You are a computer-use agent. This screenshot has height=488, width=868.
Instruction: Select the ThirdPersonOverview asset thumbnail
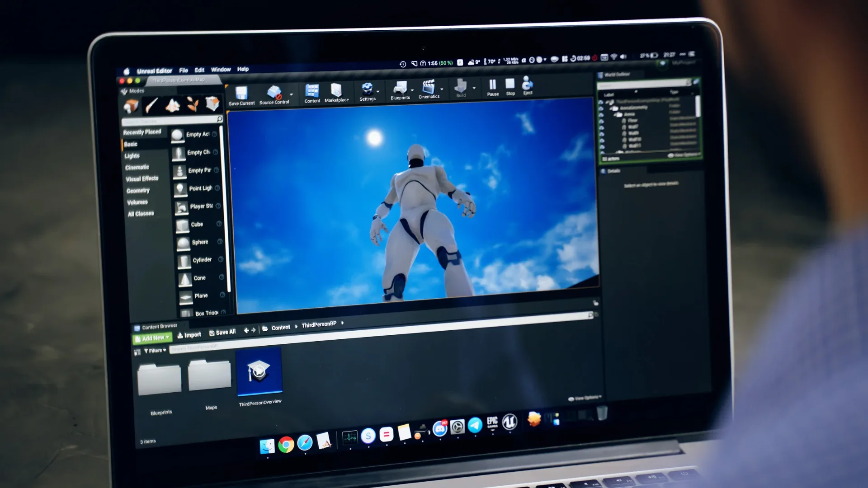pos(259,371)
